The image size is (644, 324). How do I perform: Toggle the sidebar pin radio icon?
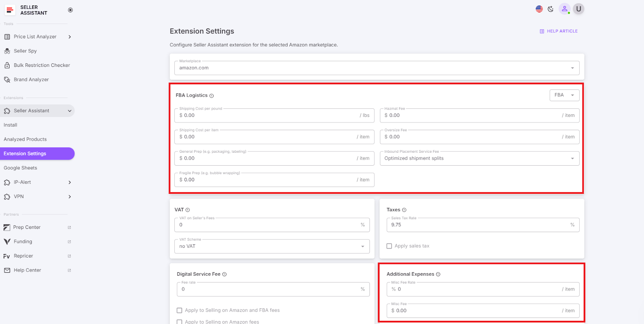(x=70, y=10)
